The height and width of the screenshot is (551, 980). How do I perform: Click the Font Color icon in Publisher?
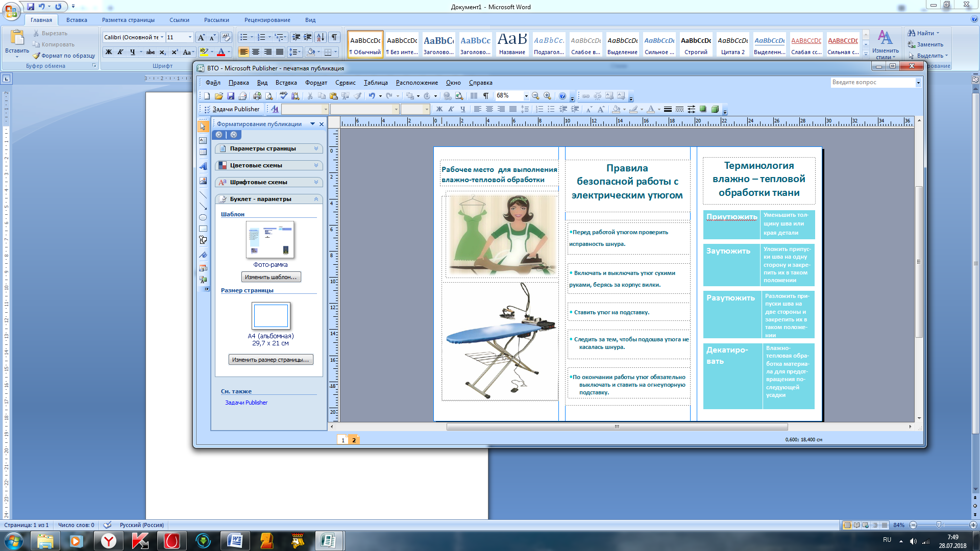[651, 109]
